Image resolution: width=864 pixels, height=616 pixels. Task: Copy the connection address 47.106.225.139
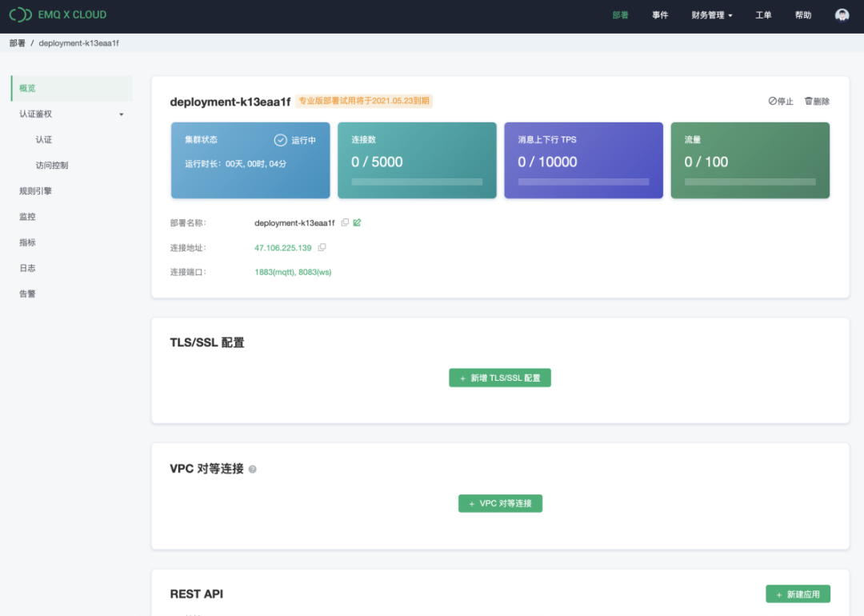[x=322, y=247]
